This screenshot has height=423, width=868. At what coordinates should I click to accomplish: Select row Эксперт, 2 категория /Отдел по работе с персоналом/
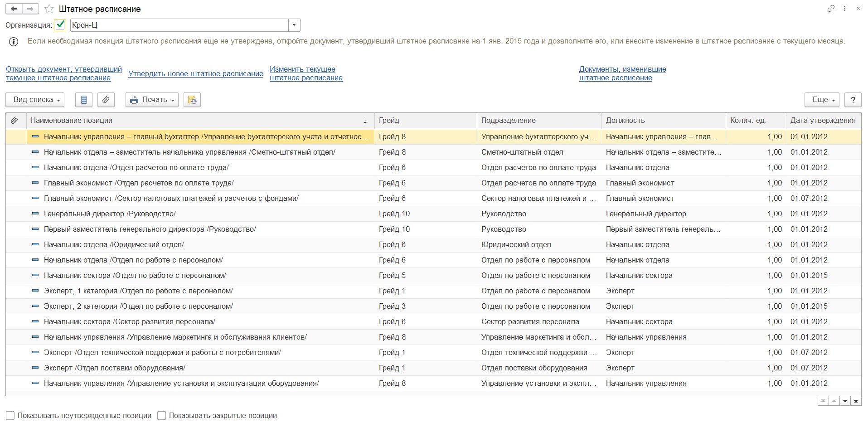pos(433,306)
